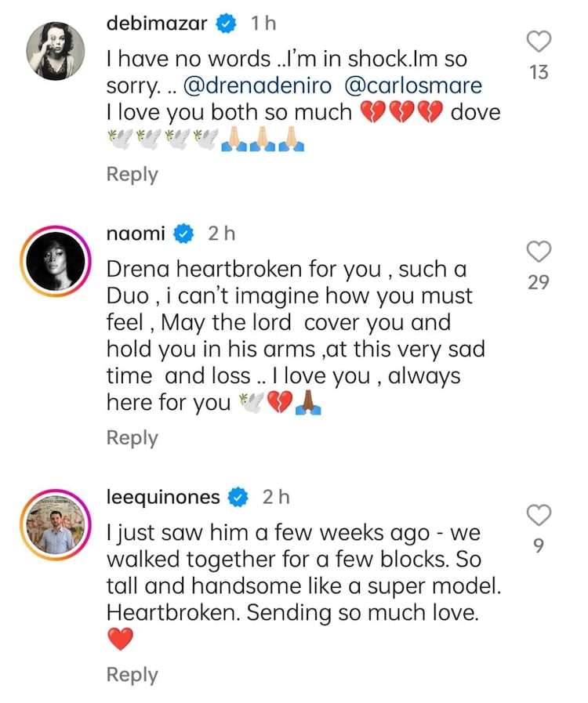Screen dimensions: 588x703
Task: Tap Reply under naomi's comment
Action: (132, 437)
